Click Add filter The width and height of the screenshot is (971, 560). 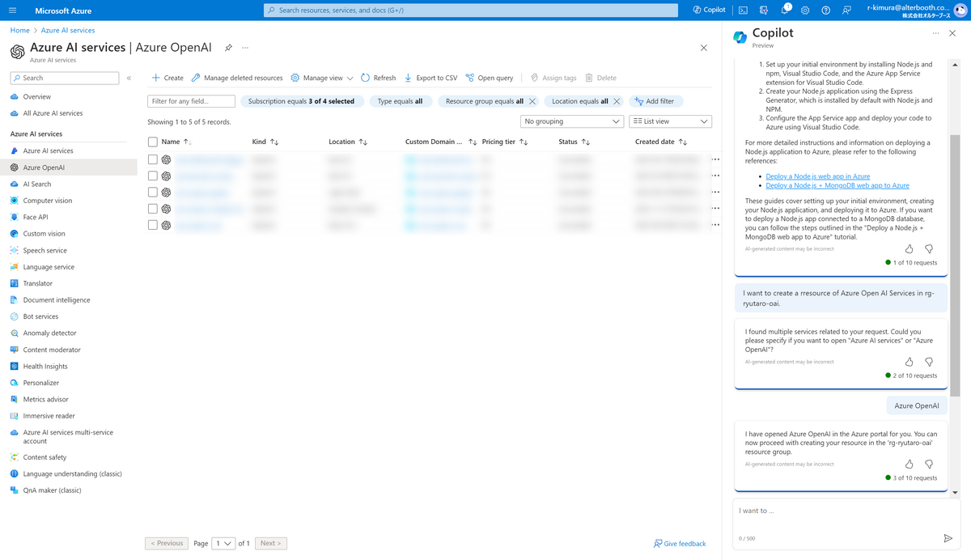[x=656, y=101]
